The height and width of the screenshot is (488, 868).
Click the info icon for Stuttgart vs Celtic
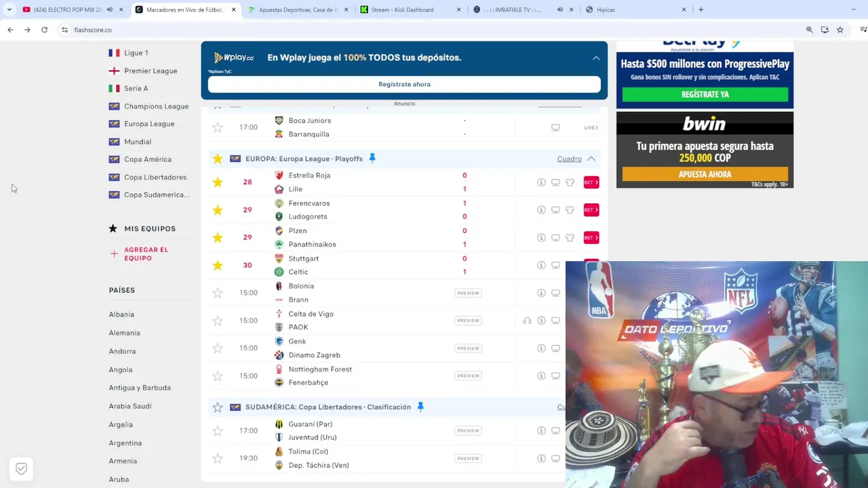coord(541,265)
